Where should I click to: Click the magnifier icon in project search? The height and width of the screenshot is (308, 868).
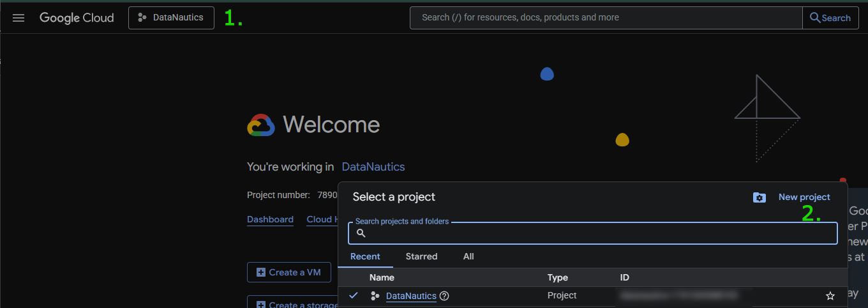[x=361, y=234]
